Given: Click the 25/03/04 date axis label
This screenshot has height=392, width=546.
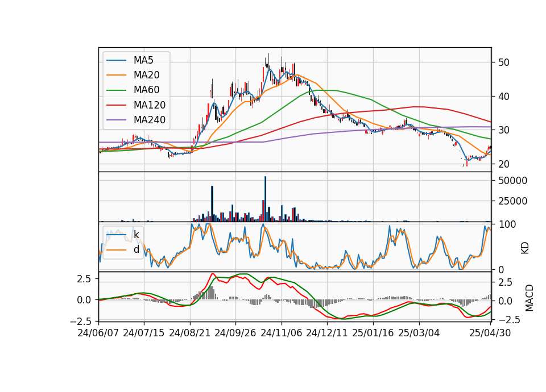Looking at the screenshot, I should 419,333.
